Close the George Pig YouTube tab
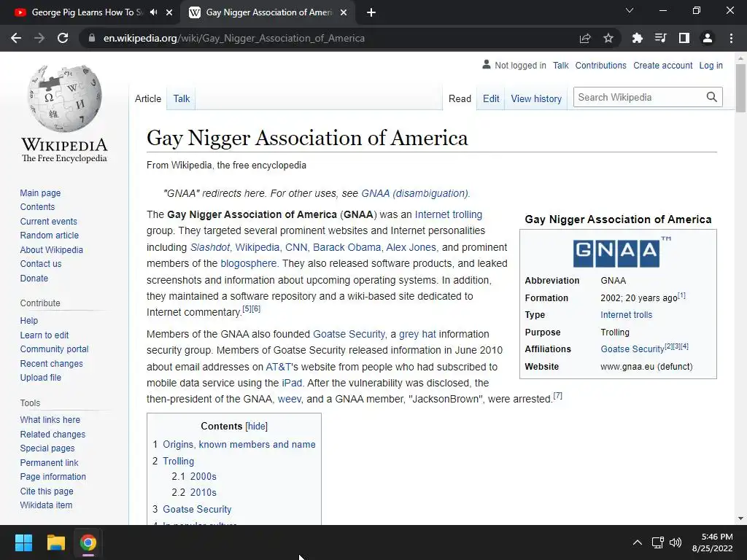 (x=169, y=12)
